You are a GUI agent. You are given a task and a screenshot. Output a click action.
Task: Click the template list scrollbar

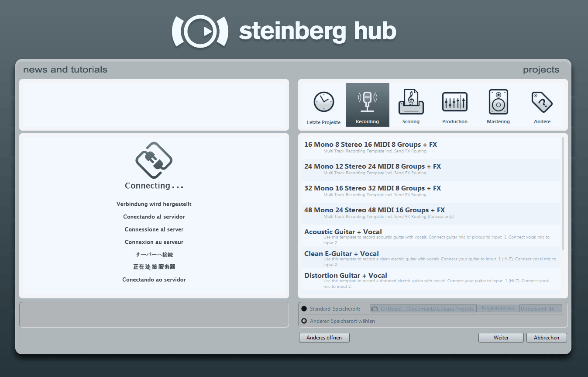563,194
